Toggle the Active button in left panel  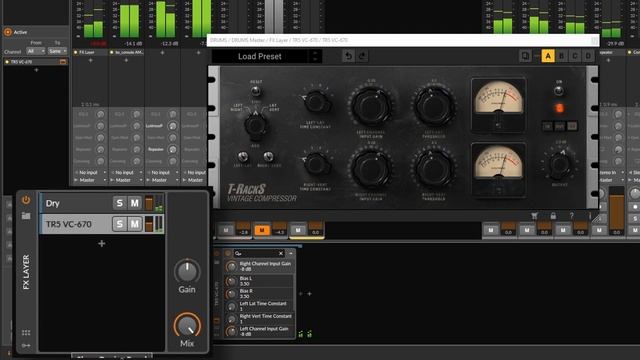click(8, 32)
